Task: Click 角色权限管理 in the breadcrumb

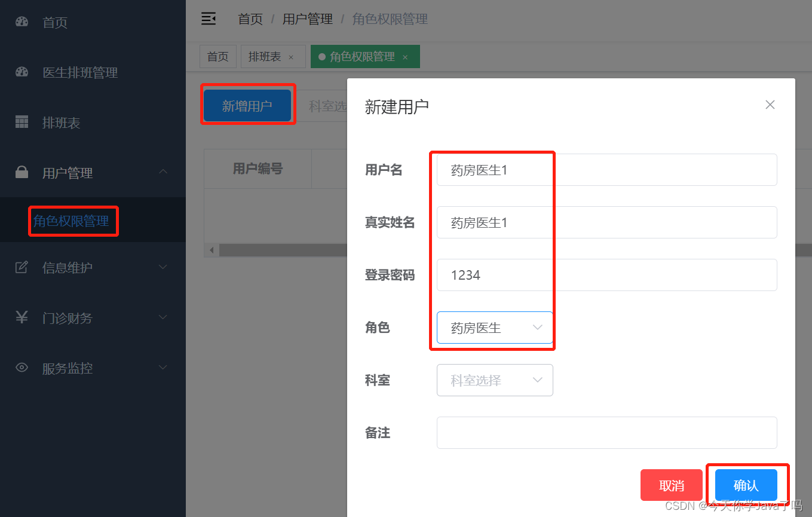Action: pos(390,19)
